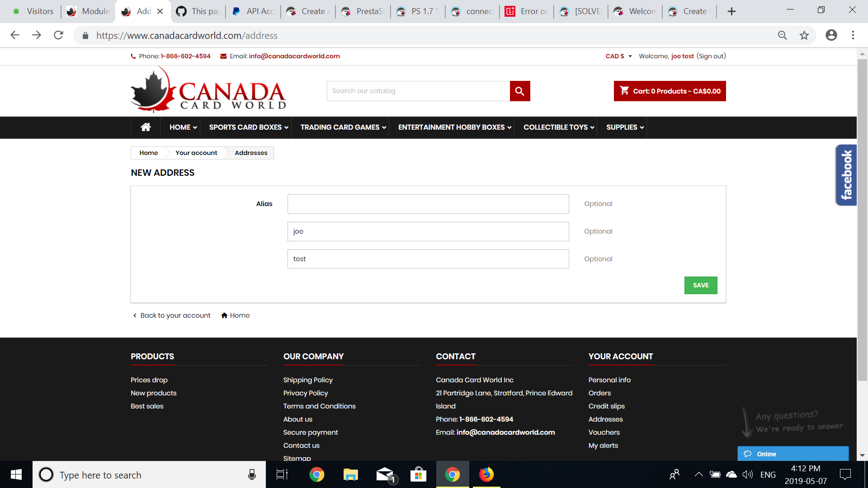
Task: Bookmark page with the star icon
Action: click(804, 35)
